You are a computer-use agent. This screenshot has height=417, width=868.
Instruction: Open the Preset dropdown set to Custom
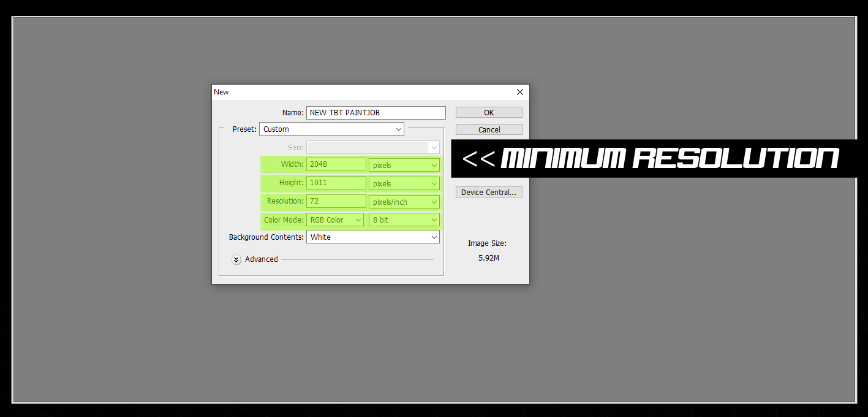(331, 129)
